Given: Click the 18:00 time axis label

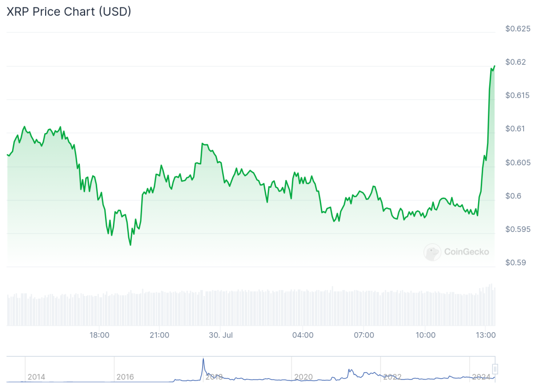Looking at the screenshot, I should (99, 335).
